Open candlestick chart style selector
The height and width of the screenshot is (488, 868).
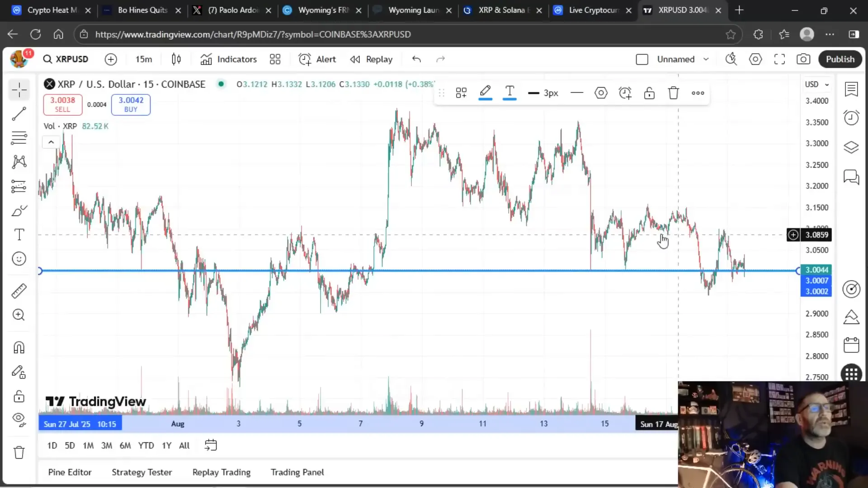click(x=176, y=59)
